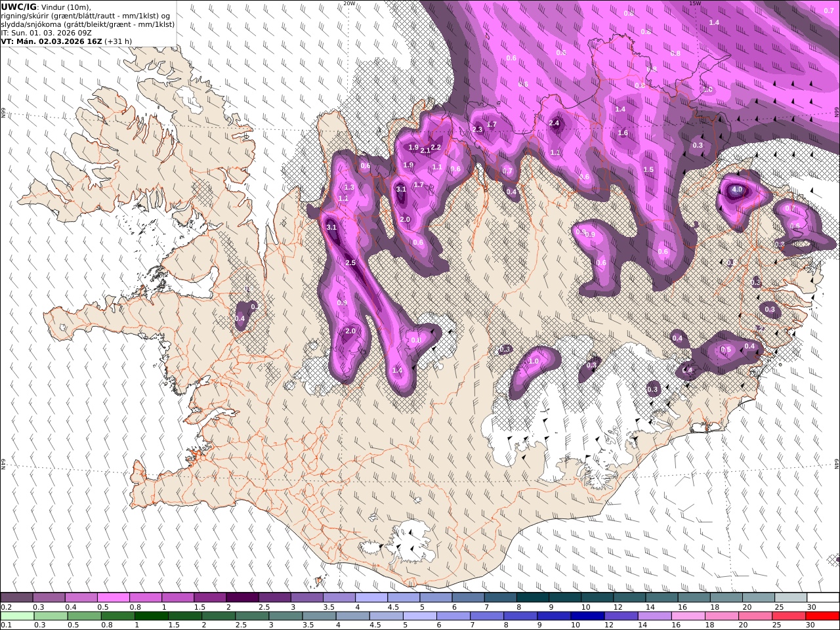
Task: Pick the crimson 25–30 rain scale swatch
Action: point(789,616)
